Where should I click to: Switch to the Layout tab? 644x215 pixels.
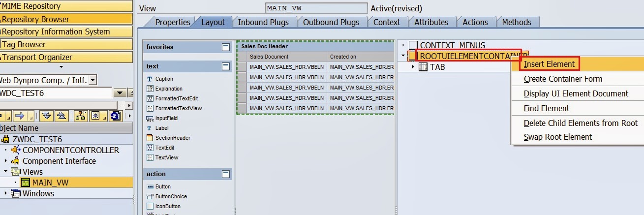pyautogui.click(x=213, y=22)
